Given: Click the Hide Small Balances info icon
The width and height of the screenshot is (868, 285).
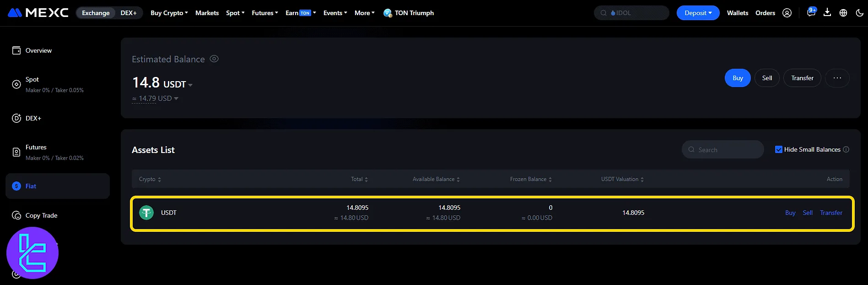Looking at the screenshot, I should [x=846, y=149].
